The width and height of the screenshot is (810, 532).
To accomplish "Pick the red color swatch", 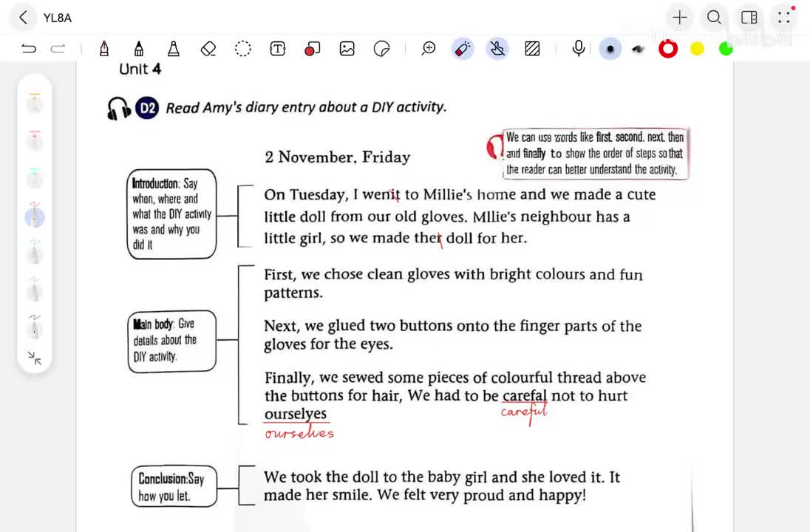I will 668,49.
